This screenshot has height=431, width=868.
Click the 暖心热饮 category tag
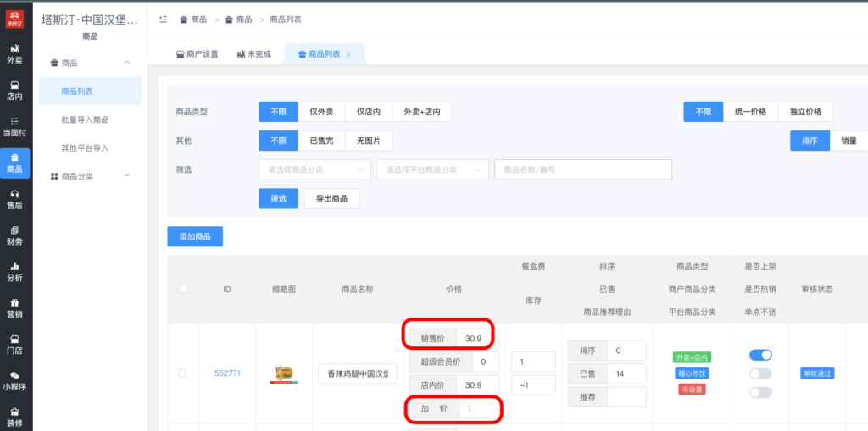pos(692,373)
